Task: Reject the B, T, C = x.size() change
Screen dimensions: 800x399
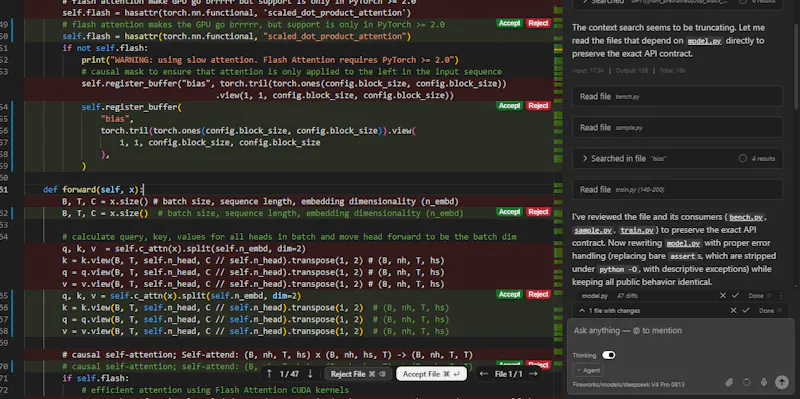Action: click(538, 212)
